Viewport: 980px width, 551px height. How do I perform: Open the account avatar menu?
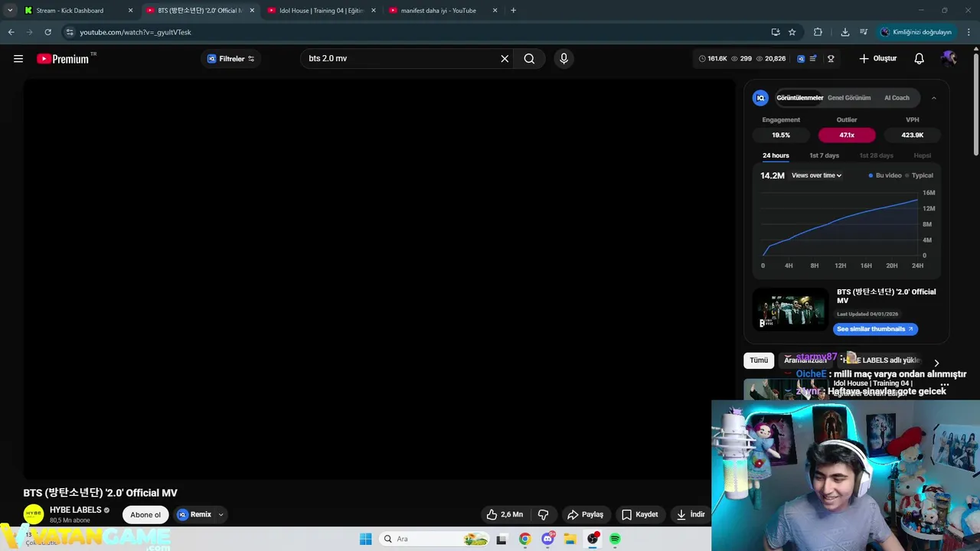(949, 59)
